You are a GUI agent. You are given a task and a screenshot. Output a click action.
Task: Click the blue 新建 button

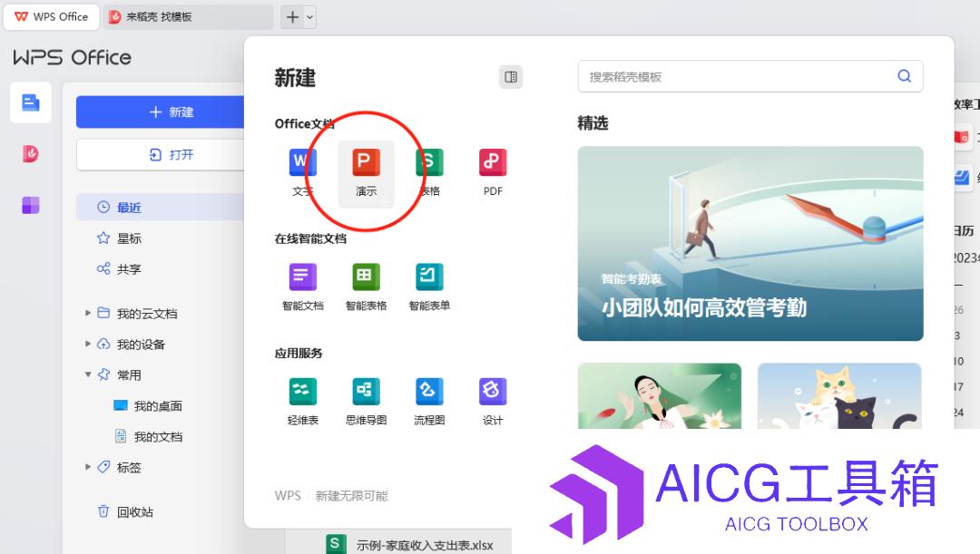160,112
